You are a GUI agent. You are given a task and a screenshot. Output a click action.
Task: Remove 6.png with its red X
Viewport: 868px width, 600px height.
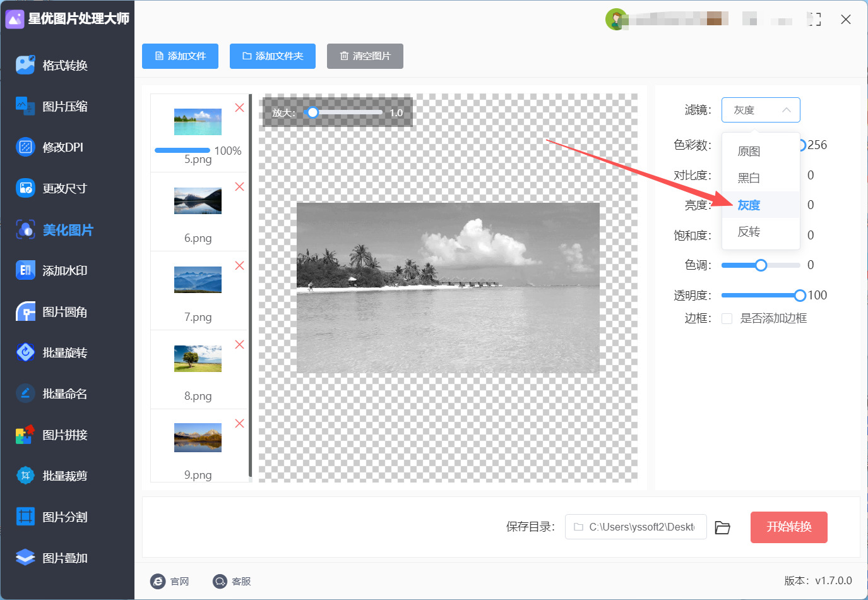[239, 187]
